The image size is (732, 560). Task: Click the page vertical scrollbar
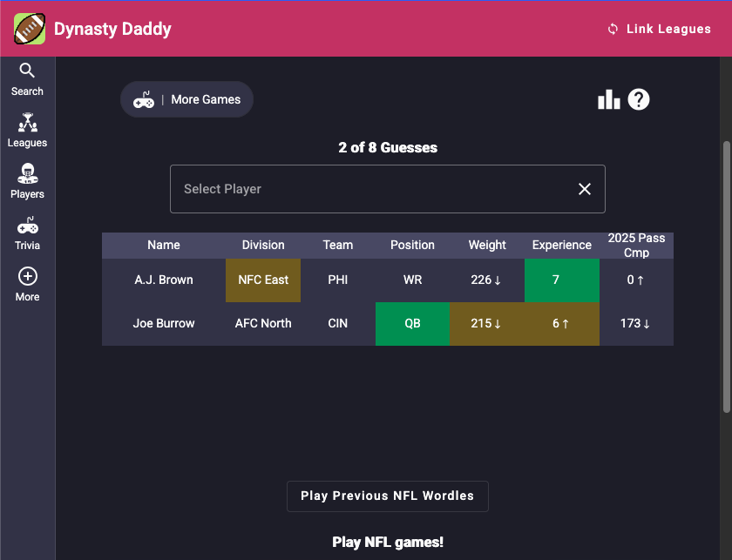click(x=727, y=277)
